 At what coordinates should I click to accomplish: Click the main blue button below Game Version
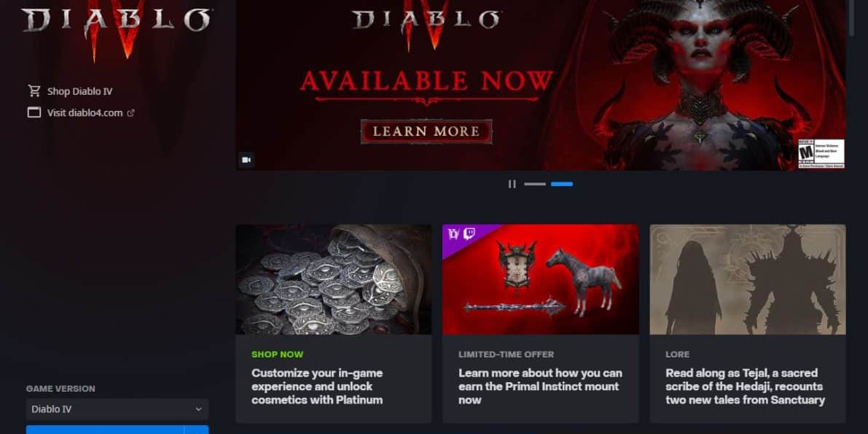click(105, 430)
